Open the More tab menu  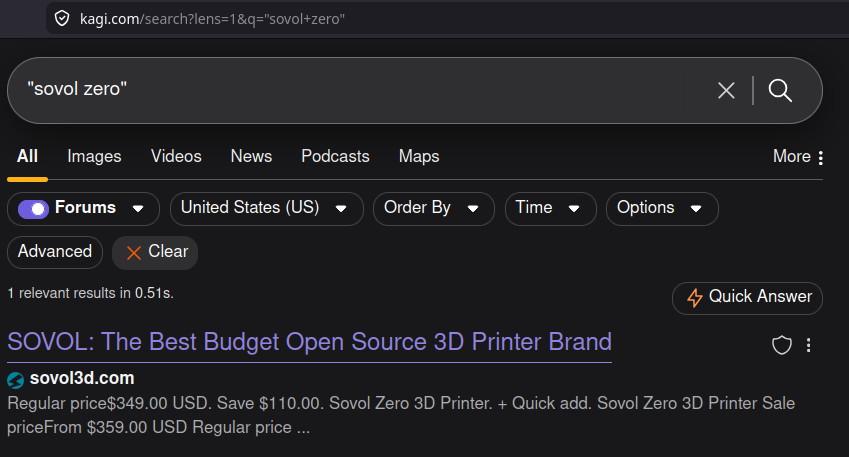798,156
